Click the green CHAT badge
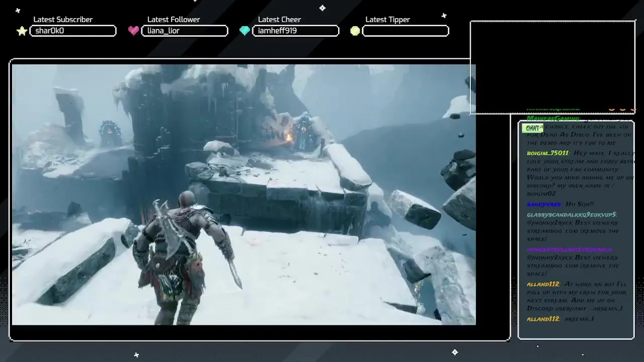 (x=532, y=128)
